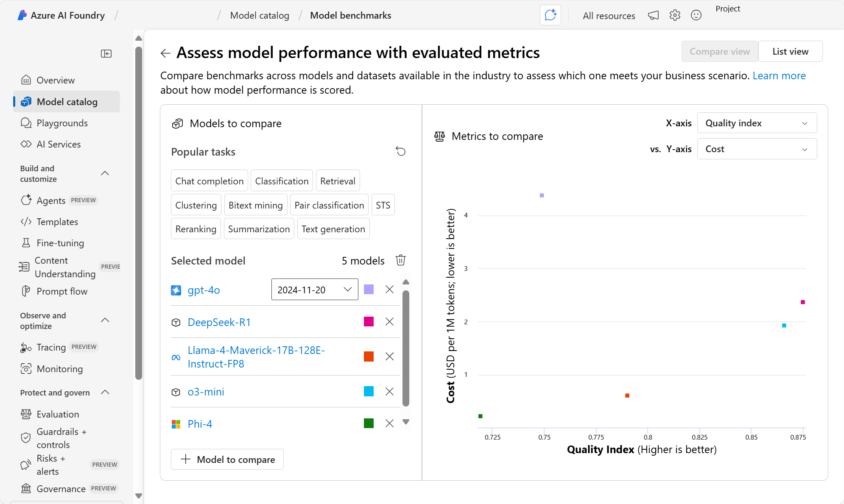Toggle the Retrieval task filter
844x504 pixels.
[x=338, y=181]
